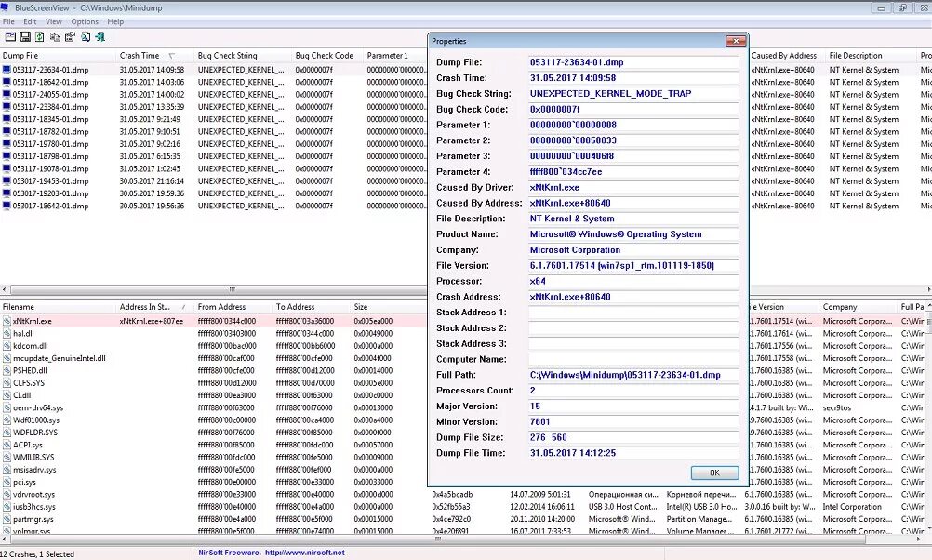Click the icon of 053117-24055-01.dmp

[x=7, y=95]
